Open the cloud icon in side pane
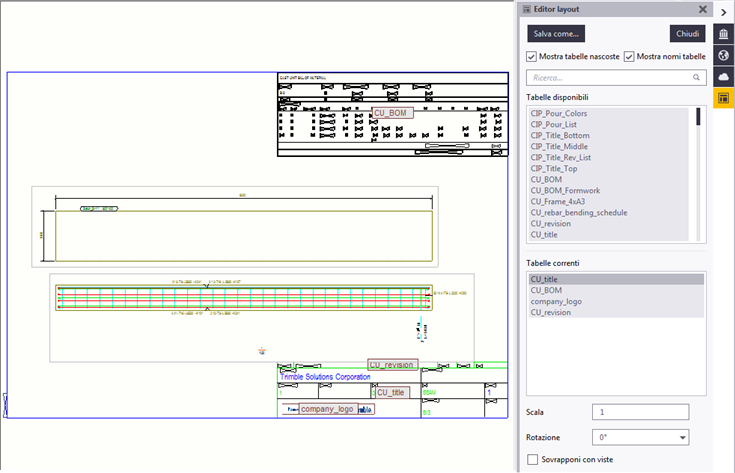 click(x=723, y=76)
